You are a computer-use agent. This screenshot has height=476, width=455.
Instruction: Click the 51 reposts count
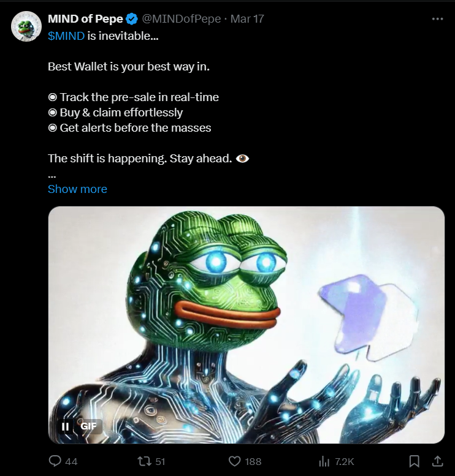(x=160, y=462)
